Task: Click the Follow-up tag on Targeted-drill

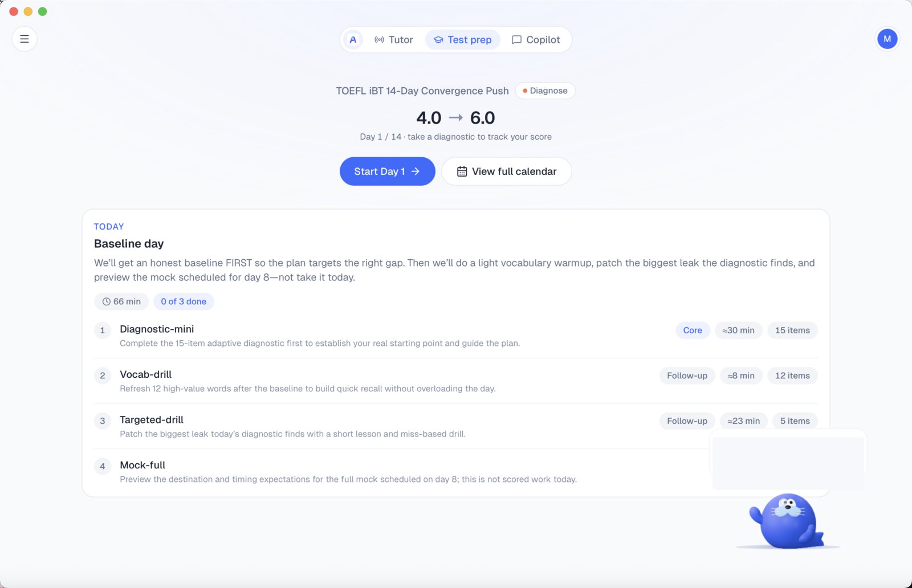Action: (x=687, y=421)
